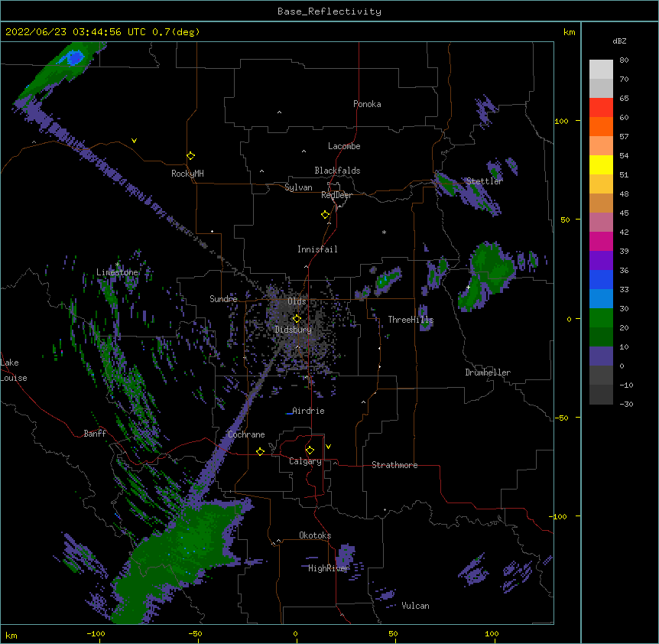Select the Lake Louise label
The width and height of the screenshot is (659, 644).
[x=14, y=370]
